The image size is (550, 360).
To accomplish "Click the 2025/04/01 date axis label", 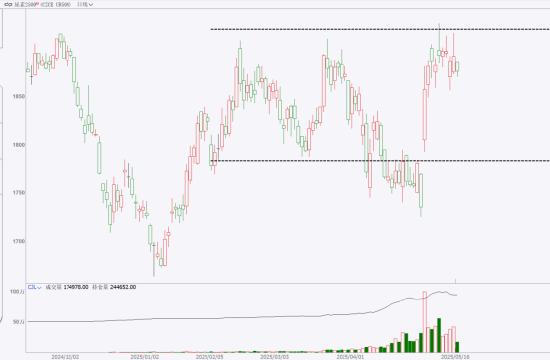I will (350, 356).
